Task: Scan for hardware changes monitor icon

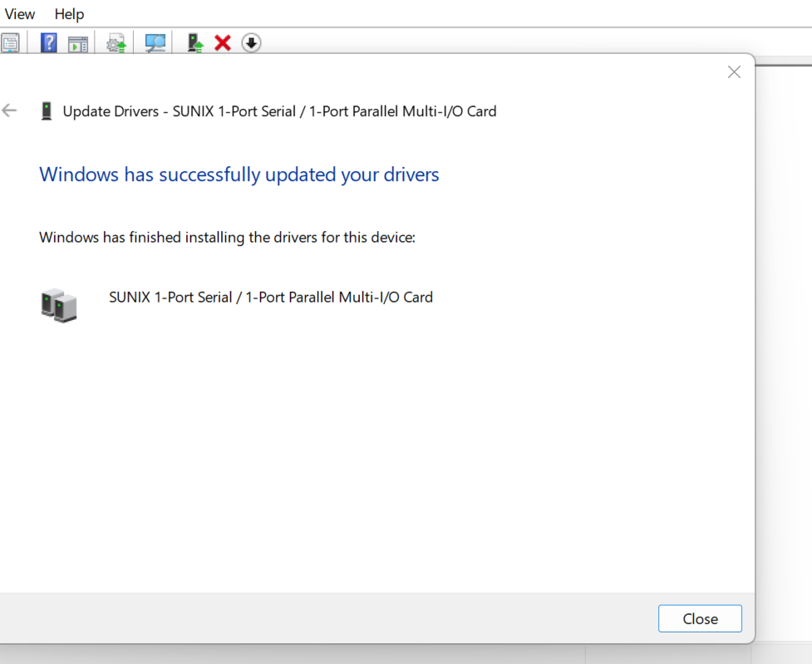Action: coord(155,43)
